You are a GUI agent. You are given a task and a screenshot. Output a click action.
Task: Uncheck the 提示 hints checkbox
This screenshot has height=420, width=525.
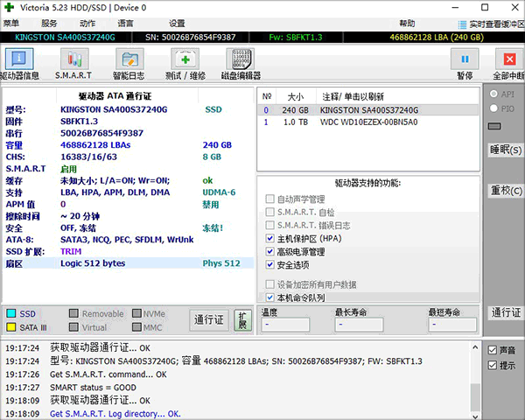pyautogui.click(x=493, y=365)
